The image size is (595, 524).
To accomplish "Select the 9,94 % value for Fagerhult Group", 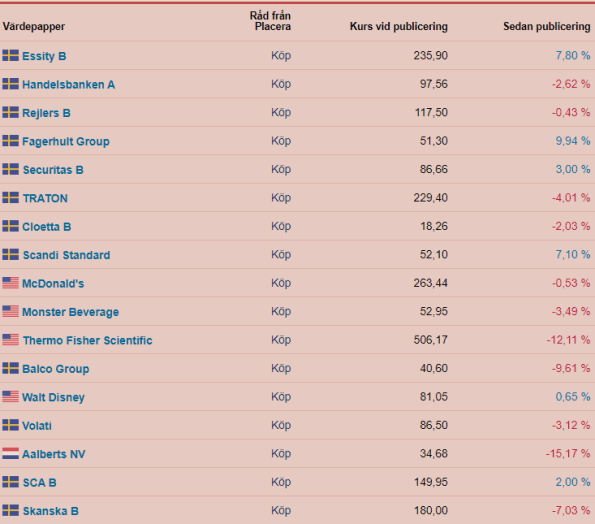I will click(x=573, y=141).
